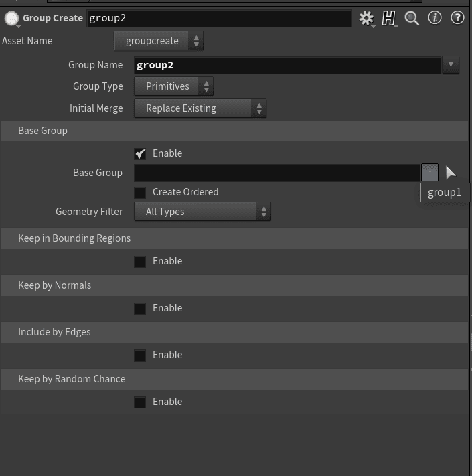The height and width of the screenshot is (476, 472).
Task: Disable the Base Group Enable checkbox
Action: (x=140, y=154)
